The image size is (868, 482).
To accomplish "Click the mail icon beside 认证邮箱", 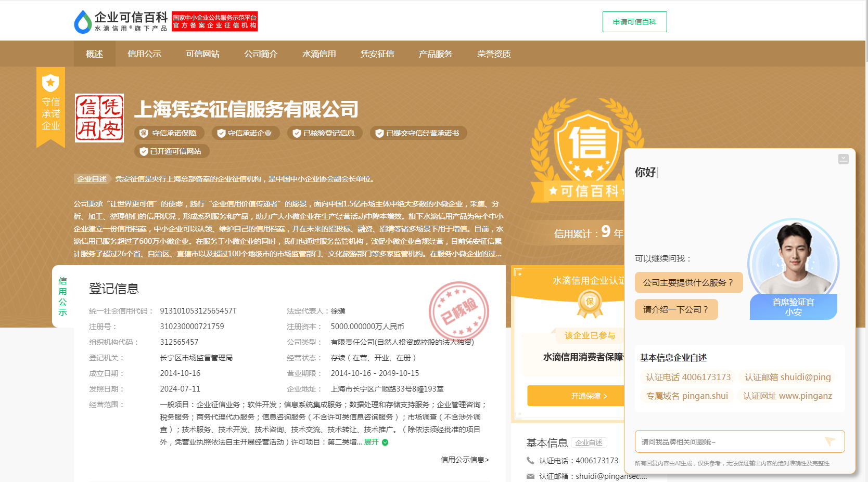I will point(529,476).
